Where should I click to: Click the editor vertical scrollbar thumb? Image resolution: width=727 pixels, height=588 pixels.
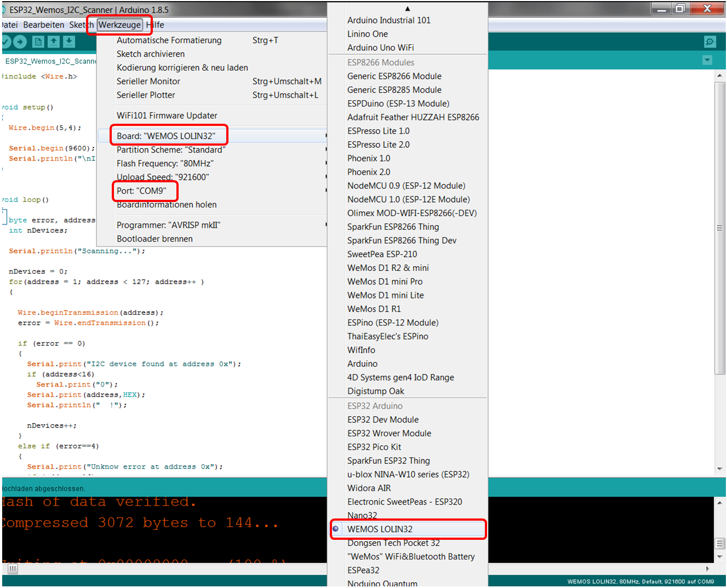tap(719, 227)
